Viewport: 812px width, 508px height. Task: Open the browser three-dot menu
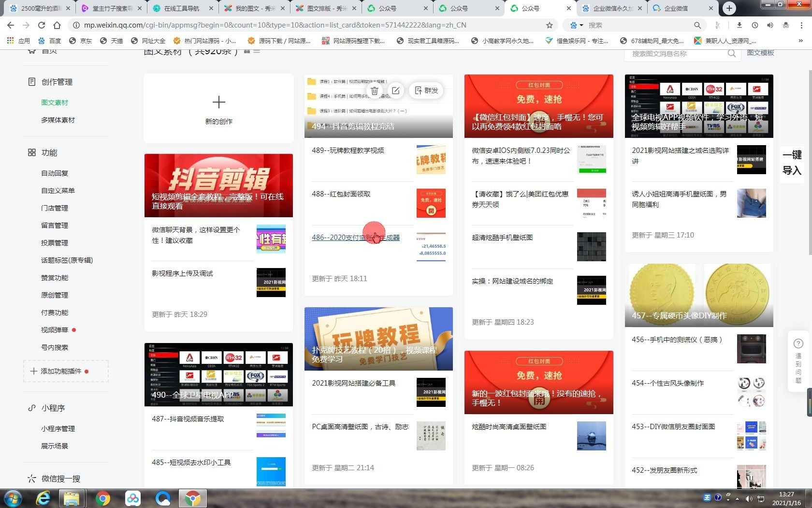[x=802, y=25]
